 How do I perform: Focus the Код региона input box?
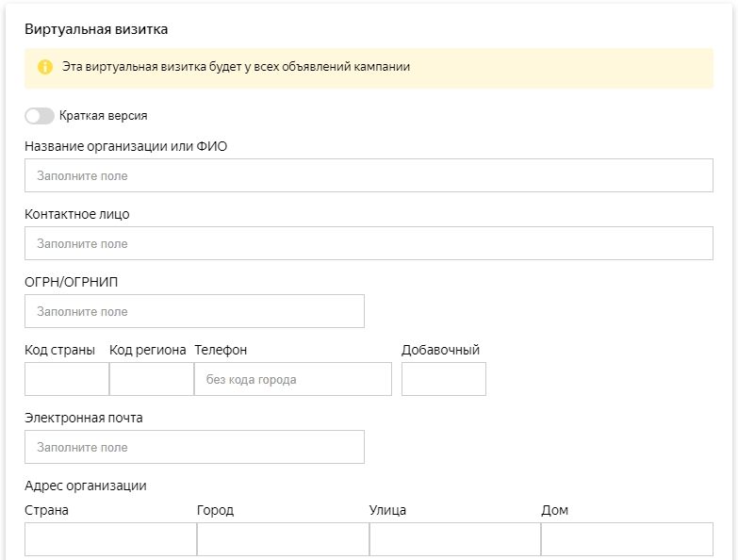click(x=151, y=379)
